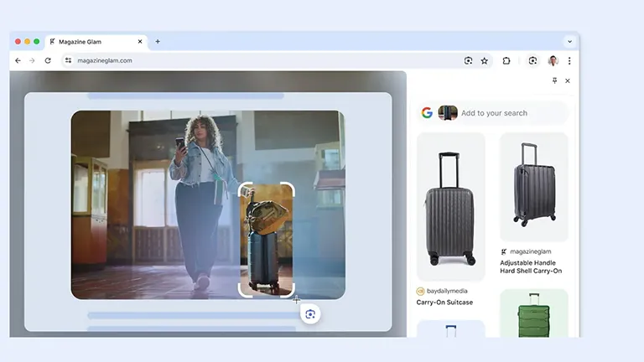Open a new tab with plus button
The height and width of the screenshot is (362, 644).
(158, 41)
